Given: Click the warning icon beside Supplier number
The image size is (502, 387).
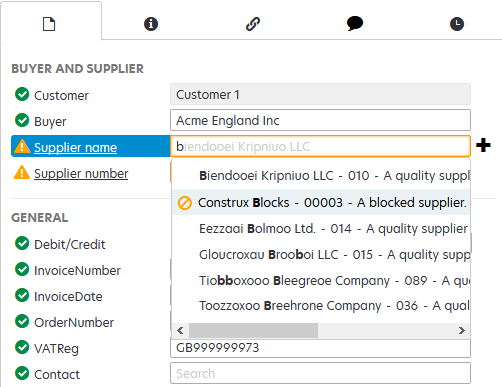Looking at the screenshot, I should (22, 172).
